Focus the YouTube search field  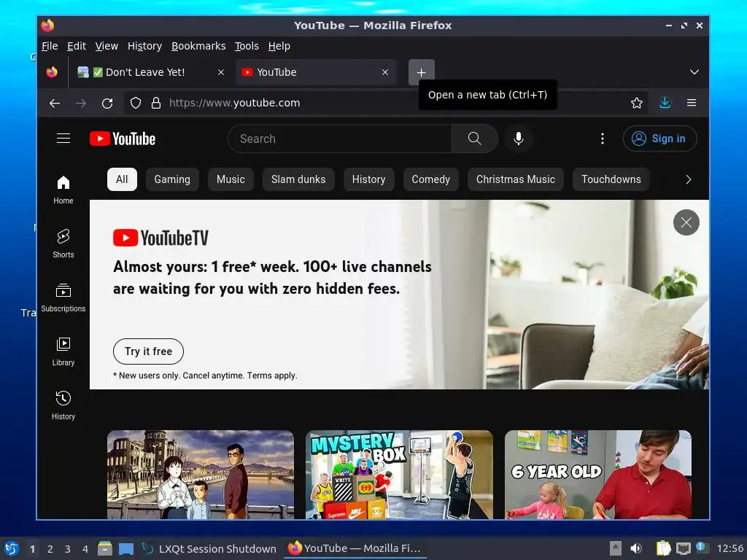click(x=339, y=139)
